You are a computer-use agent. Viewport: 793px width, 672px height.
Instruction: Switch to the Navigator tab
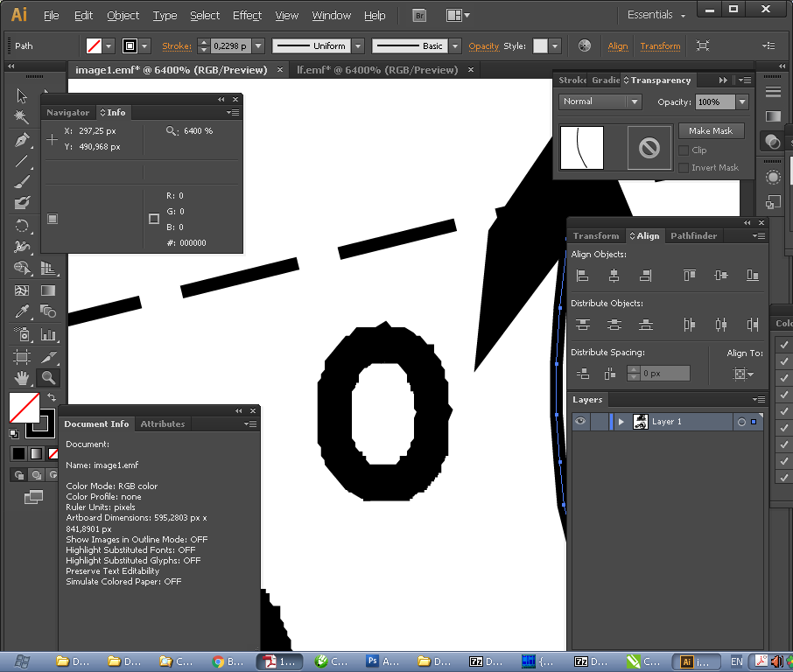[67, 112]
